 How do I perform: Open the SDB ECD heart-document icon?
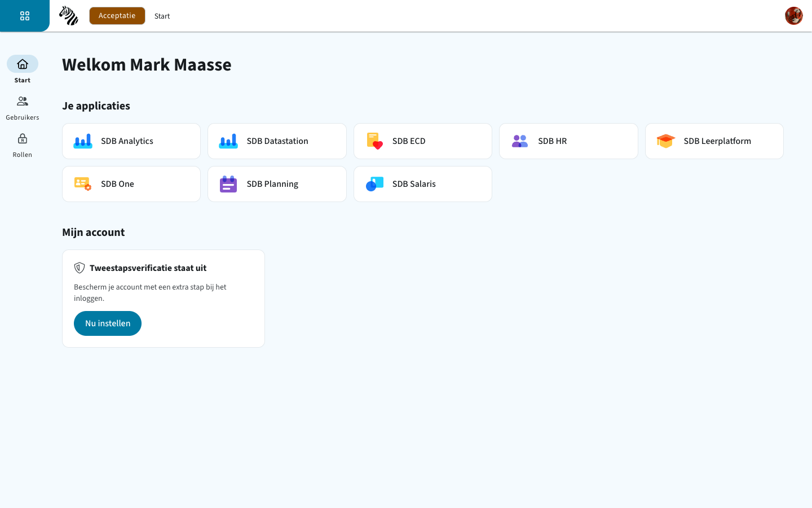[x=374, y=141]
